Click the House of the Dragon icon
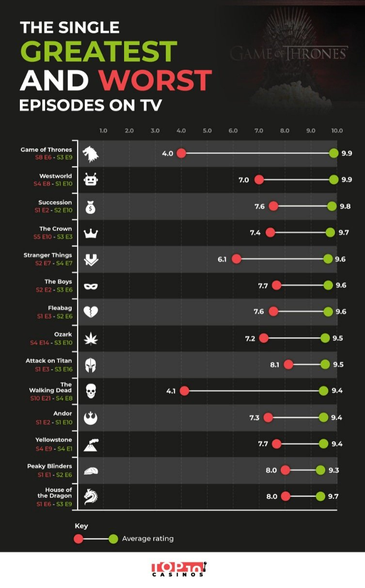 91,496
